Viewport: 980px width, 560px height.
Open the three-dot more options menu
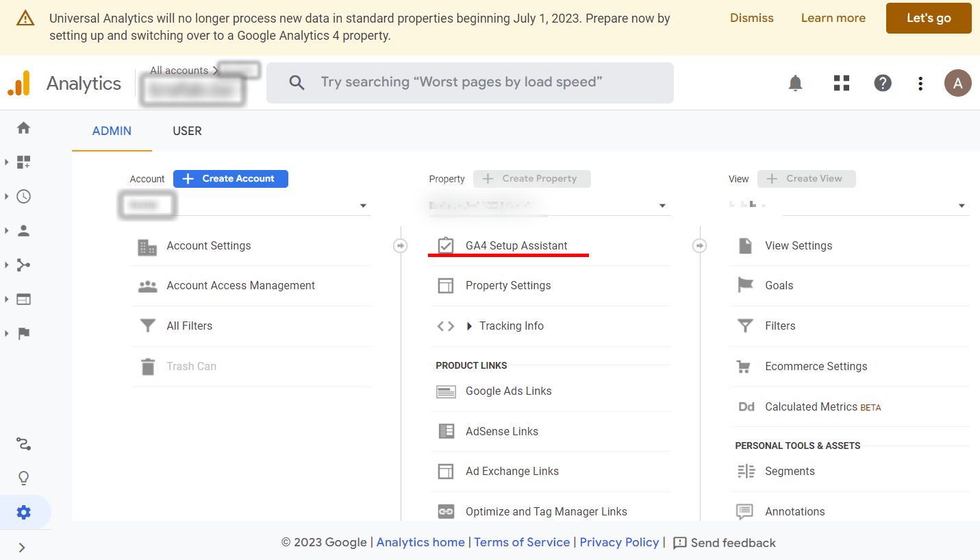coord(920,84)
